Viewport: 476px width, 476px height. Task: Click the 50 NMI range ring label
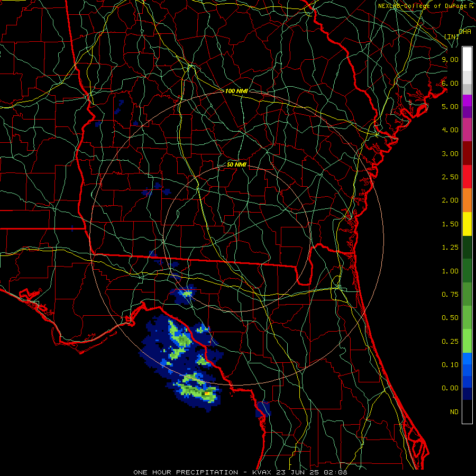pyautogui.click(x=237, y=164)
